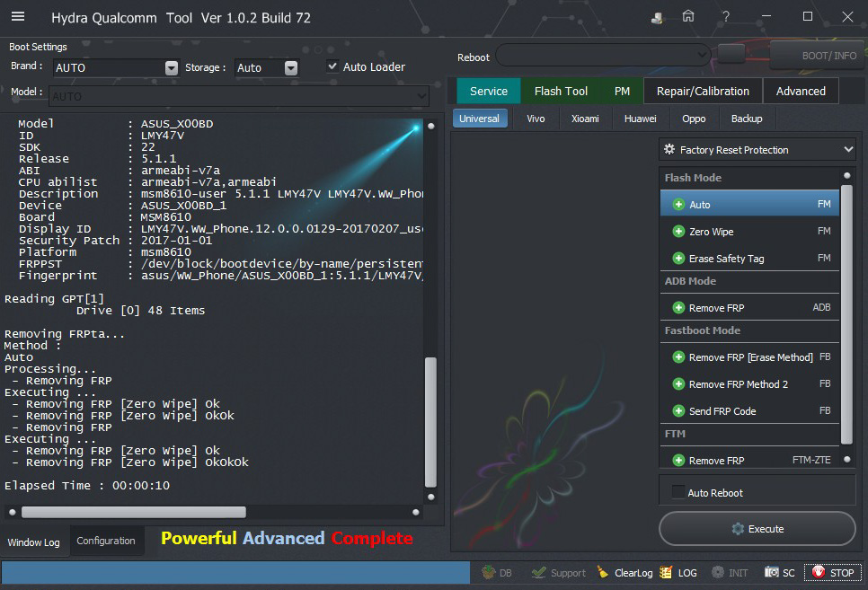The height and width of the screenshot is (590, 868).
Task: Enable the Auto Reboot checkbox
Action: [678, 492]
